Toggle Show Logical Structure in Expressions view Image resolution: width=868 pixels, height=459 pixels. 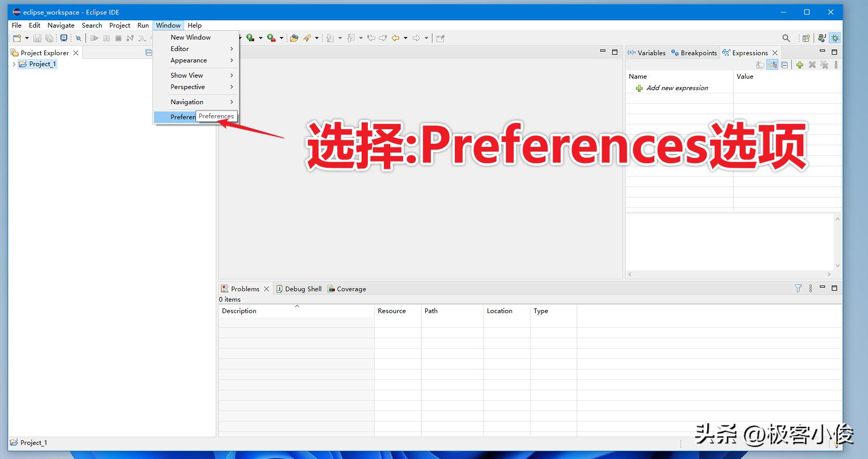[x=773, y=65]
